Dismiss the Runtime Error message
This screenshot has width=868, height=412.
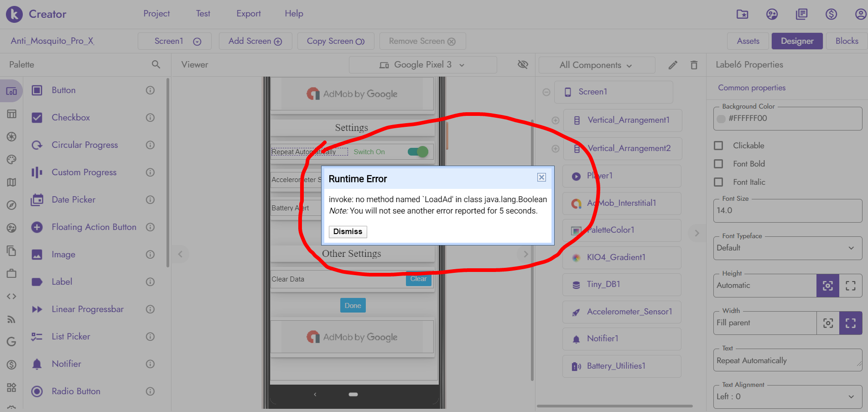348,232
